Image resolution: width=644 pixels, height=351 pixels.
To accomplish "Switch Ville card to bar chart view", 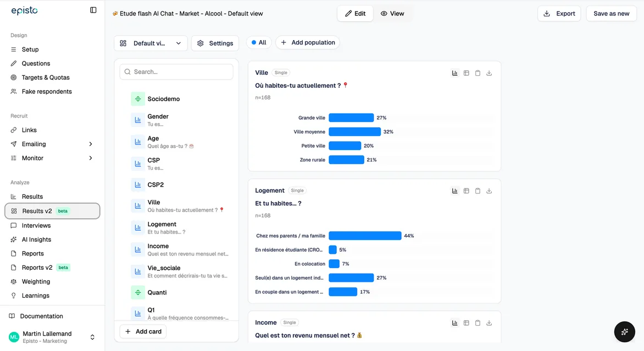I will [x=454, y=73].
